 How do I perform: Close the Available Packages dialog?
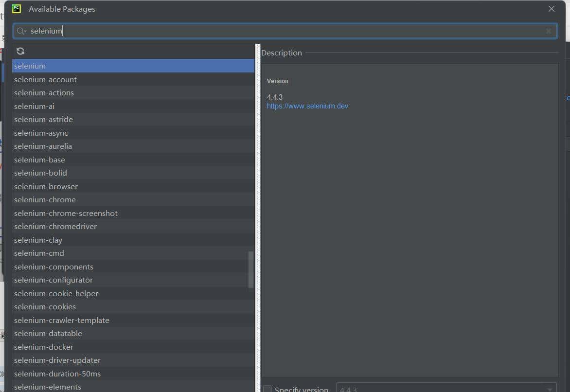551,9
